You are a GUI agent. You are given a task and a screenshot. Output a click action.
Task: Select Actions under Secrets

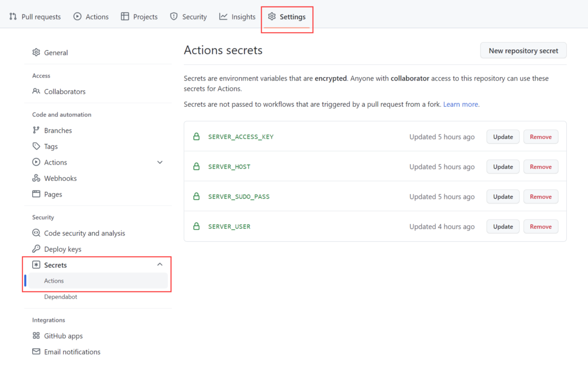[98, 281]
